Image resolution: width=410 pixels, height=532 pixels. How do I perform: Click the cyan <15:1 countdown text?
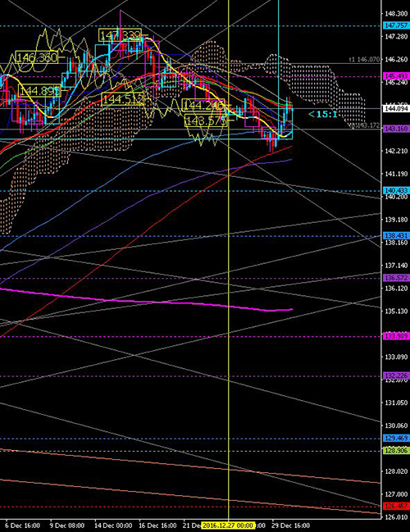(x=323, y=114)
